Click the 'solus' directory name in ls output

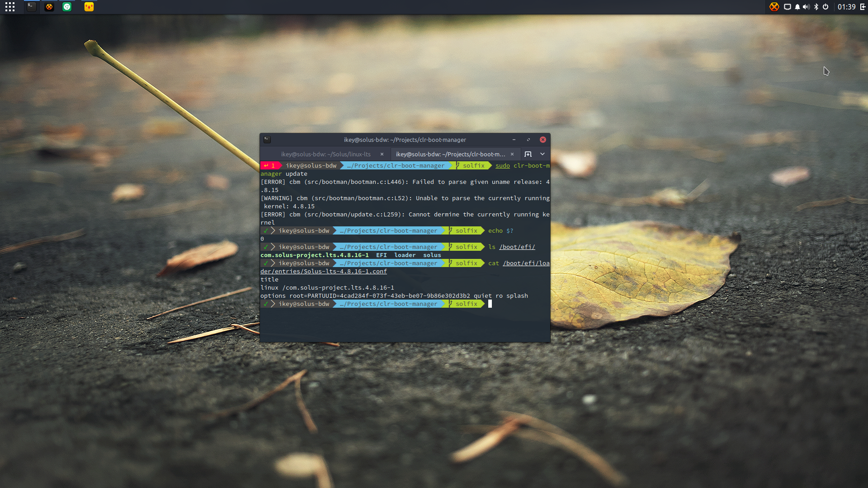coord(432,255)
